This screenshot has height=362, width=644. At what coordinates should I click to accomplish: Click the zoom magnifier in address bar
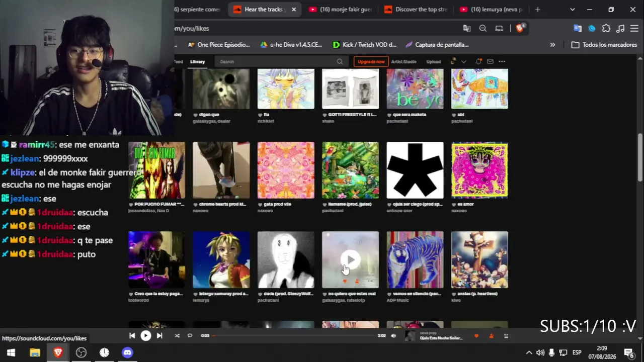tap(483, 29)
